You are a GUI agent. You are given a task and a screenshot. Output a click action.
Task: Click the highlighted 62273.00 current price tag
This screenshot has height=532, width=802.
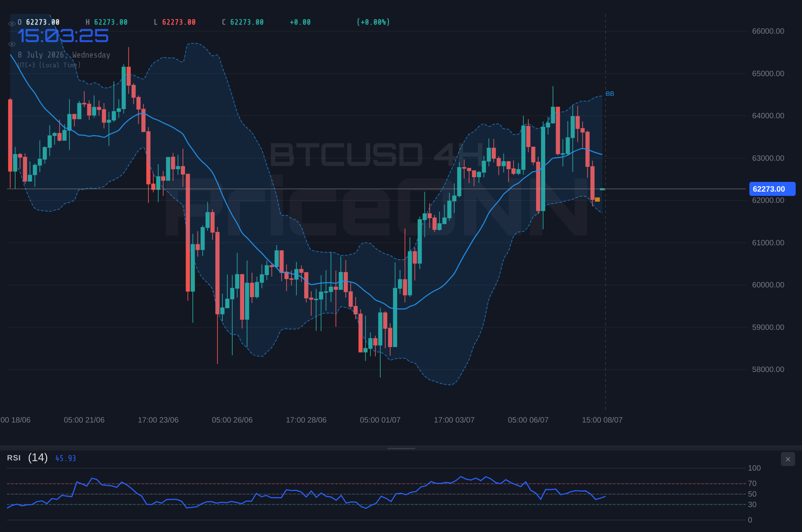tap(772, 189)
